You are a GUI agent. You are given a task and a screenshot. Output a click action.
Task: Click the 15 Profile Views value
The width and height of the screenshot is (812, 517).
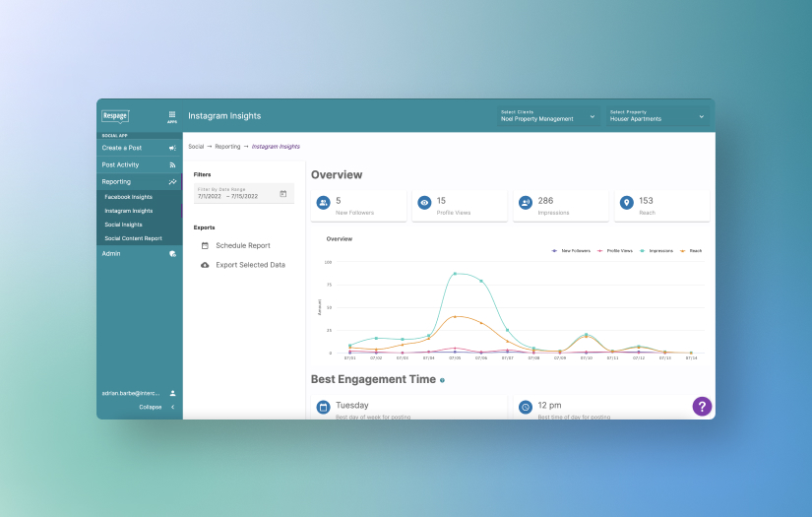(441, 201)
